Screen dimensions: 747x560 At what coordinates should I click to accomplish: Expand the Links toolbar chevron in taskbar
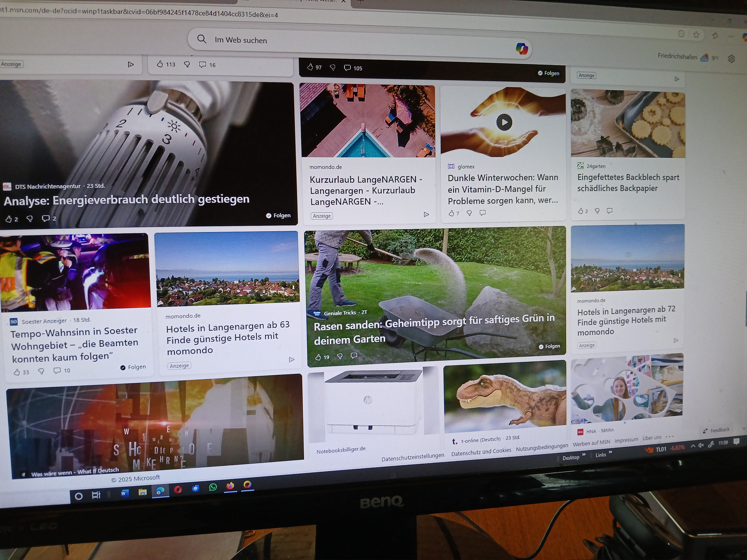tap(611, 452)
